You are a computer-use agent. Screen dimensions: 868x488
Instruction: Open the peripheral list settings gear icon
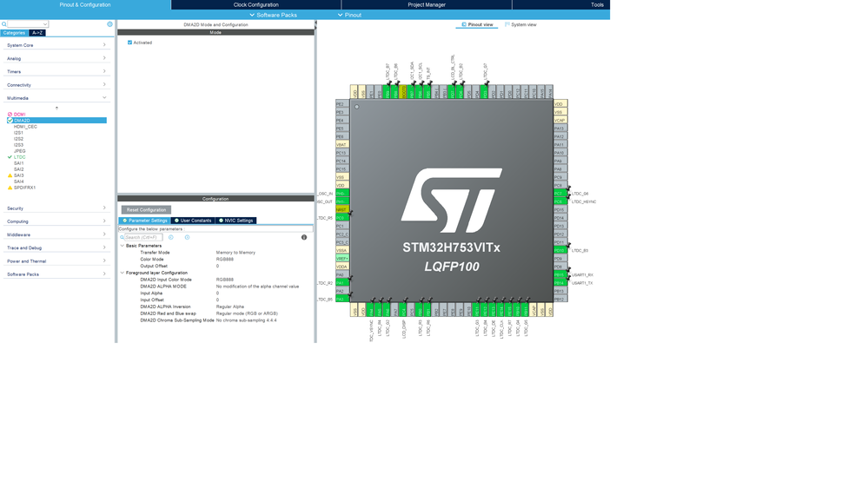click(x=109, y=24)
